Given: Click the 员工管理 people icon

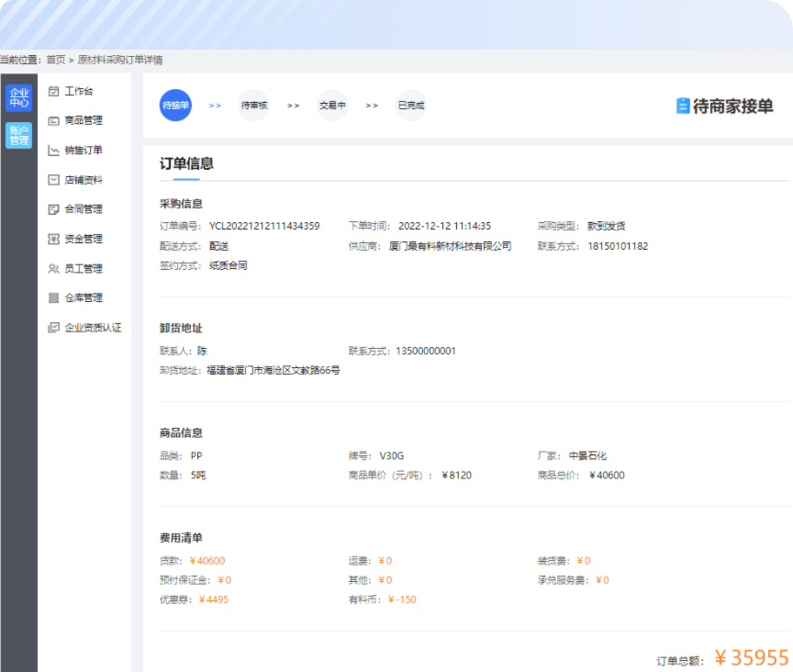Looking at the screenshot, I should tap(53, 269).
